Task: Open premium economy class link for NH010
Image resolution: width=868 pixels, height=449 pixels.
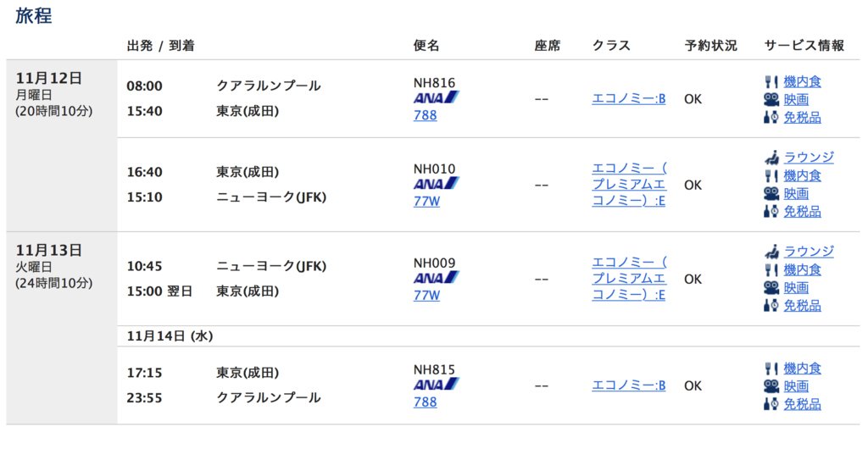Action: [x=630, y=185]
